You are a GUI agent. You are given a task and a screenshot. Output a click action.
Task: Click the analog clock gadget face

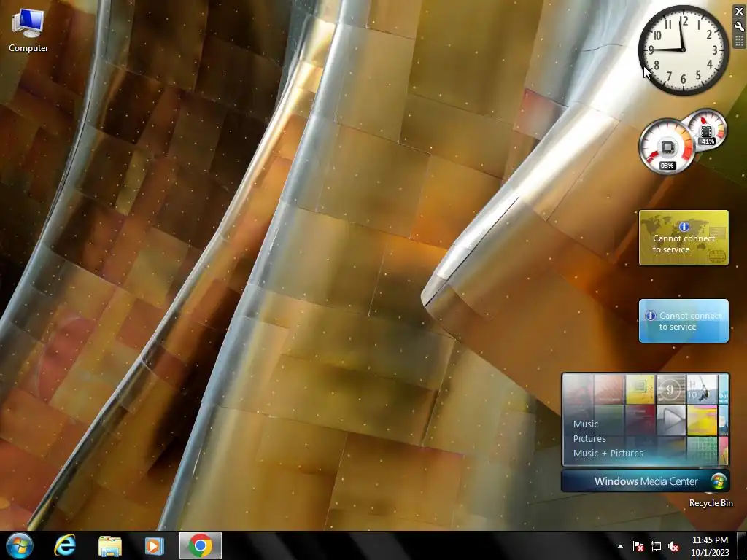[683, 50]
